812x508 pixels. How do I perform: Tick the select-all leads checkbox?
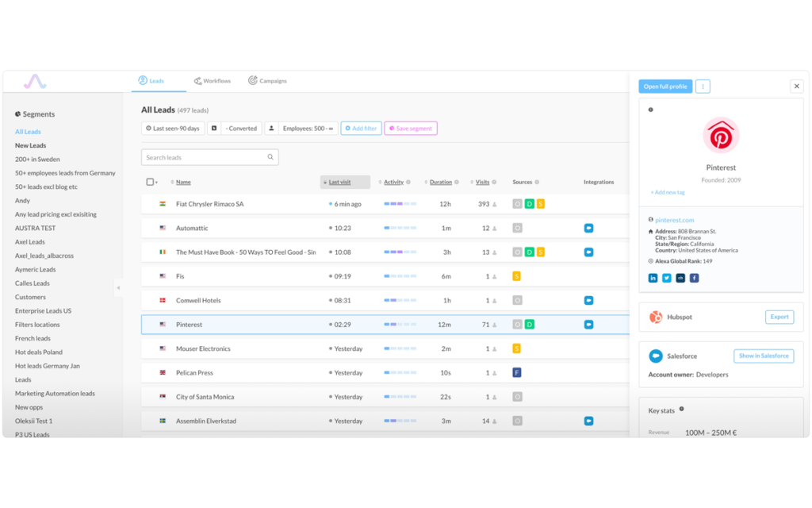click(x=150, y=182)
